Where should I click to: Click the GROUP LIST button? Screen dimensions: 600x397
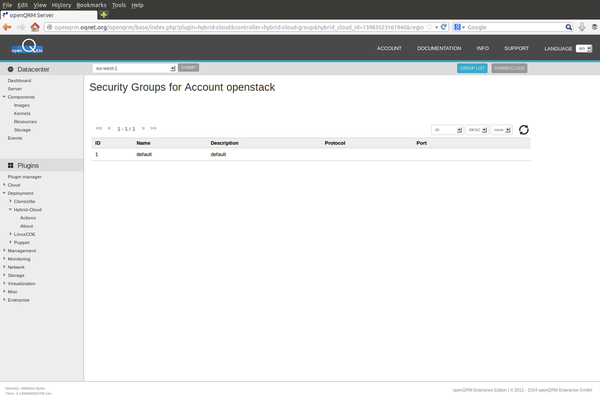pyautogui.click(x=472, y=68)
